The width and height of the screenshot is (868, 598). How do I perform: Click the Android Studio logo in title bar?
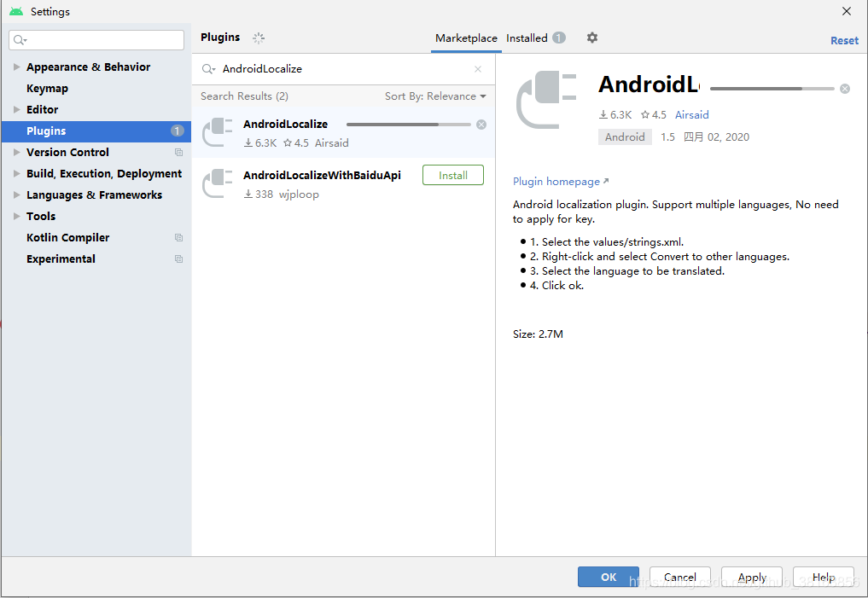point(16,12)
